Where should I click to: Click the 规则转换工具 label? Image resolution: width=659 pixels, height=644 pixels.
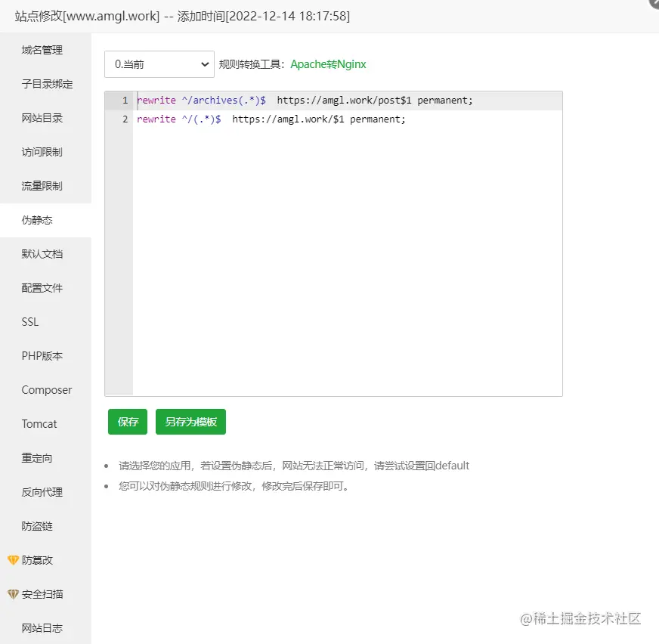[x=252, y=64]
